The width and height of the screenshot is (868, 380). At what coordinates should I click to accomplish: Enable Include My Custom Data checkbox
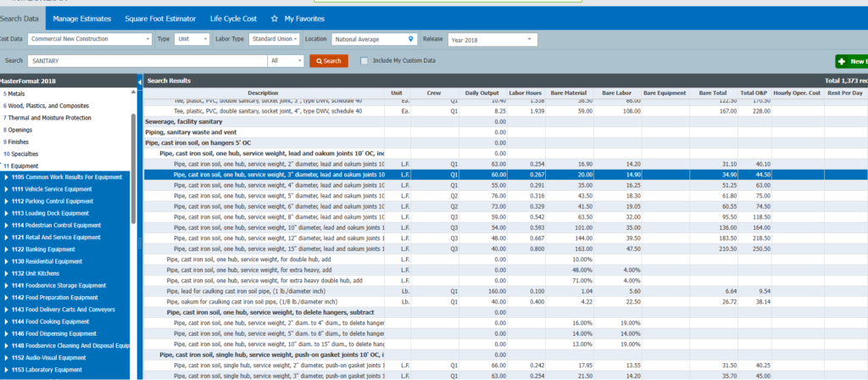pos(364,60)
